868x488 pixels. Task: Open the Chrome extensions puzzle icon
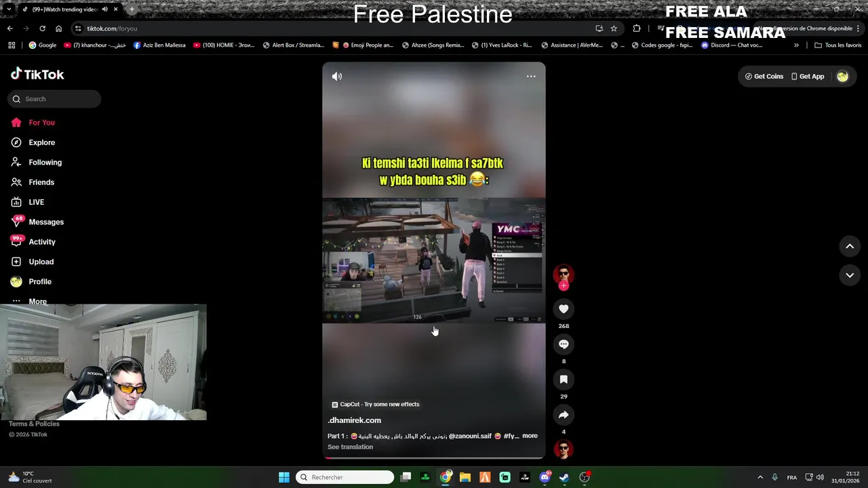coord(636,28)
